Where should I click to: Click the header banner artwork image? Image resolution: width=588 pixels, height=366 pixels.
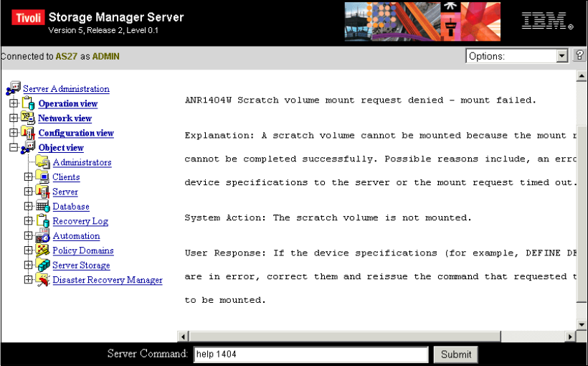[422, 21]
